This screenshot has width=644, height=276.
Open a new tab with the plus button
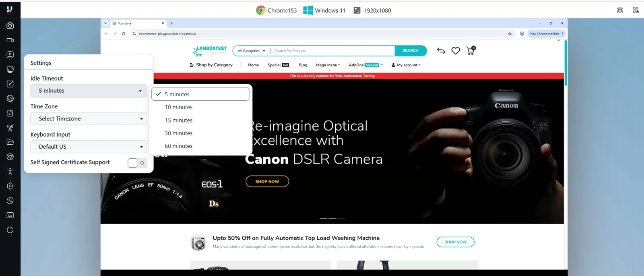tap(171, 23)
